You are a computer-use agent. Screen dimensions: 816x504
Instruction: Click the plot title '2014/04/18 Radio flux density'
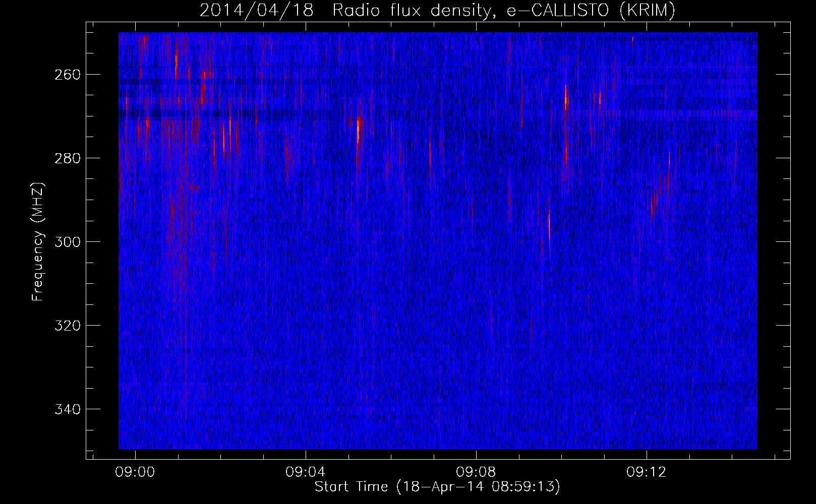437,10
